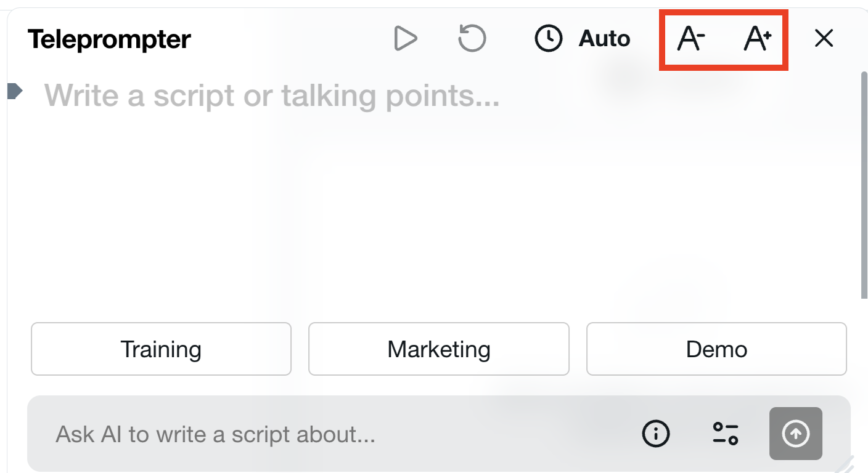The width and height of the screenshot is (868, 473).
Task: Close the Teleprompter panel
Action: point(824,39)
